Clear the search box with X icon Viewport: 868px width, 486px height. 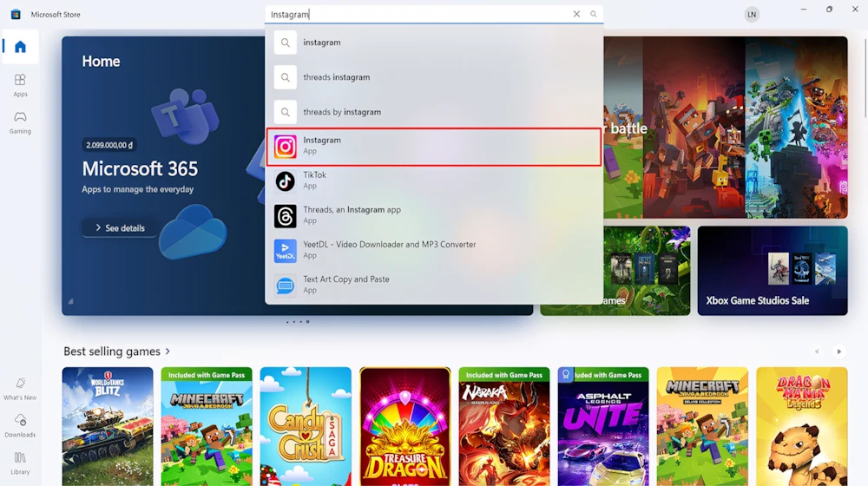(576, 14)
